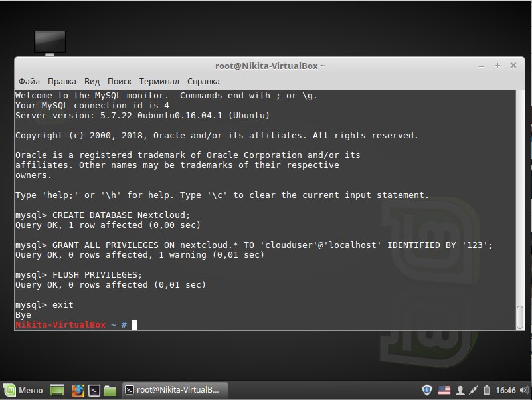Launch Firefox from the panel

click(78, 391)
